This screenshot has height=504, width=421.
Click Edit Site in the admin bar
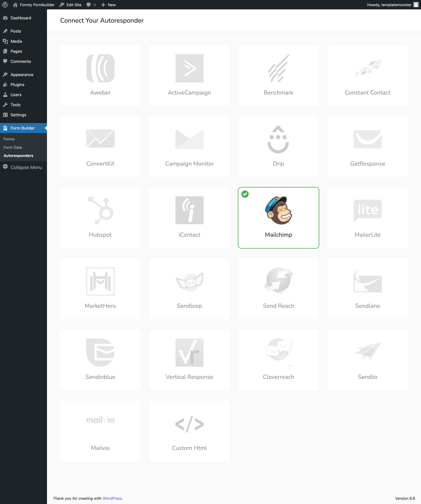[x=70, y=5]
